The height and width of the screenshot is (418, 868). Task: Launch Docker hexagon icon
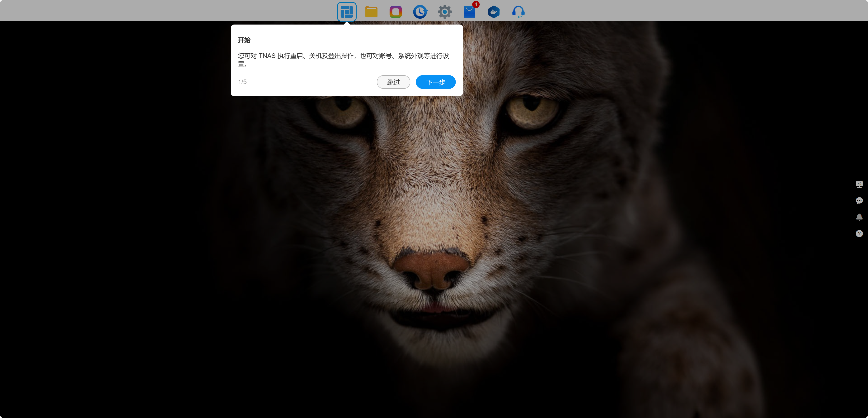tap(494, 12)
